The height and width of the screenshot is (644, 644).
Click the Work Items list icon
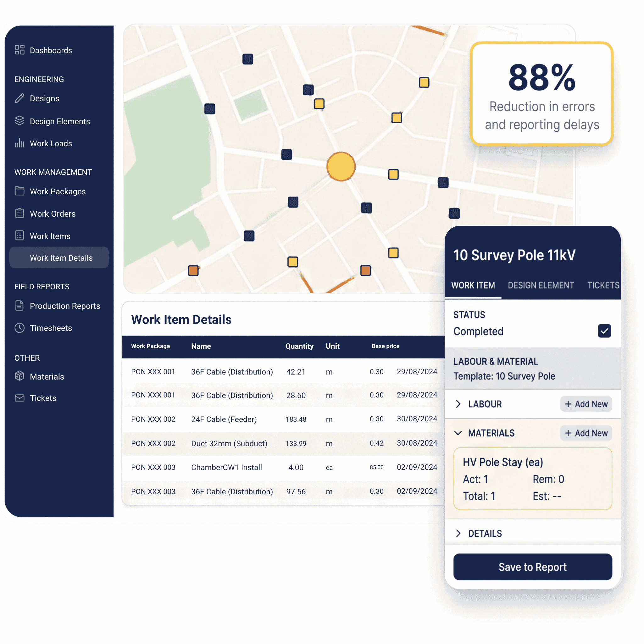click(x=20, y=236)
